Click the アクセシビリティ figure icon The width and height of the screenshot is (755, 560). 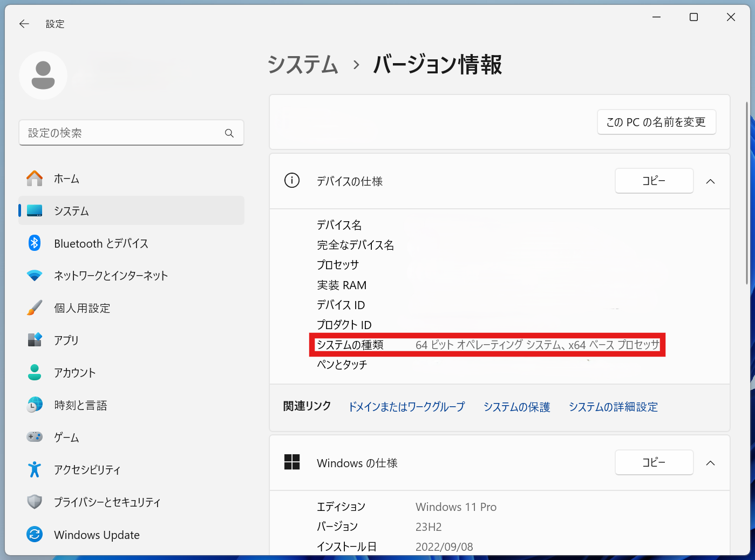[35, 469]
